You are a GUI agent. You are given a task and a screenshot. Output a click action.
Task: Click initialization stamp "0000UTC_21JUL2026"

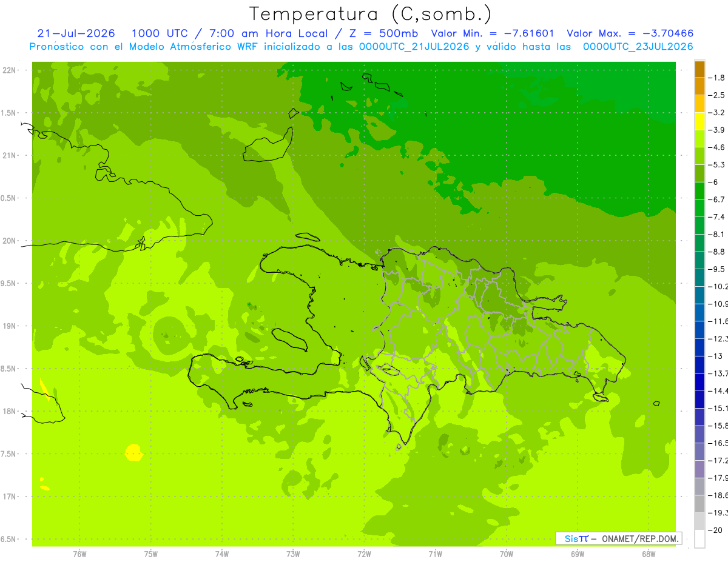414,47
